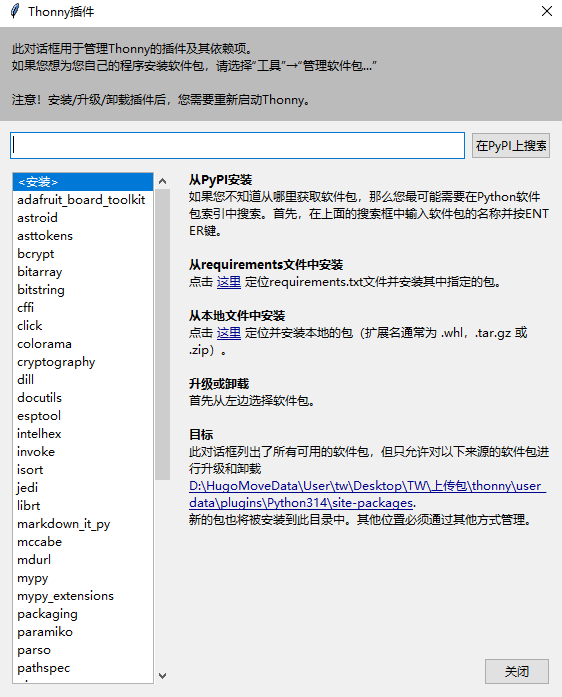Click the package list scrollbar thumb

pos(162,334)
